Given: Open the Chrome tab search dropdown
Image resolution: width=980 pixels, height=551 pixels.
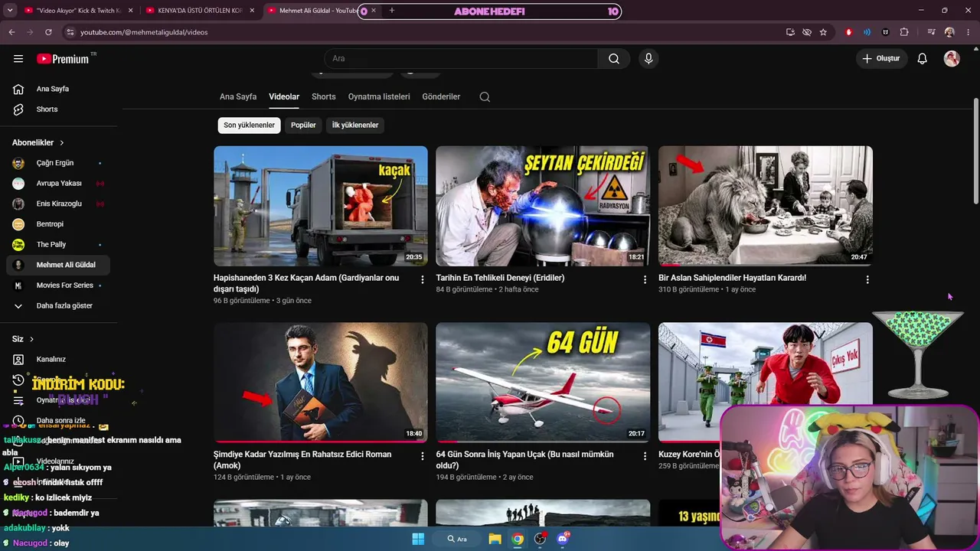Looking at the screenshot, I should 10,11.
